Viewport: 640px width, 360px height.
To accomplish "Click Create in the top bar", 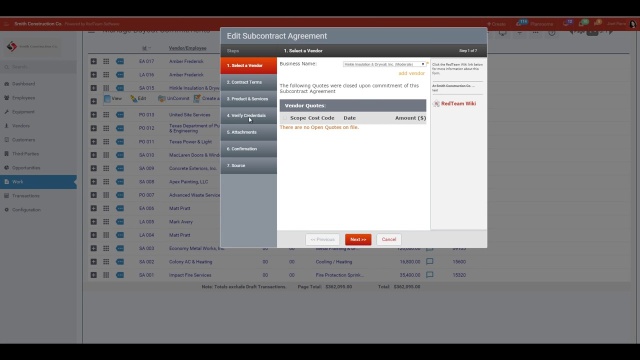I will [496, 24].
